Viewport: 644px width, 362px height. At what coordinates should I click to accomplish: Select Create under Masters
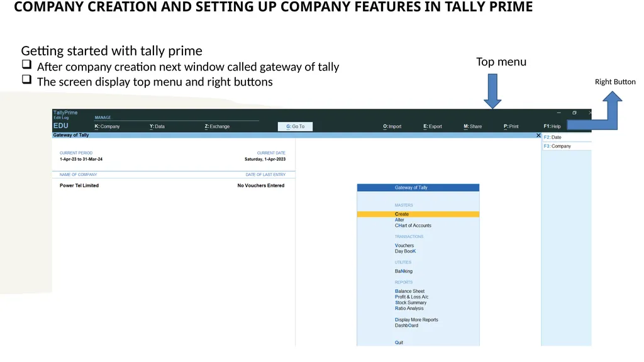418,214
